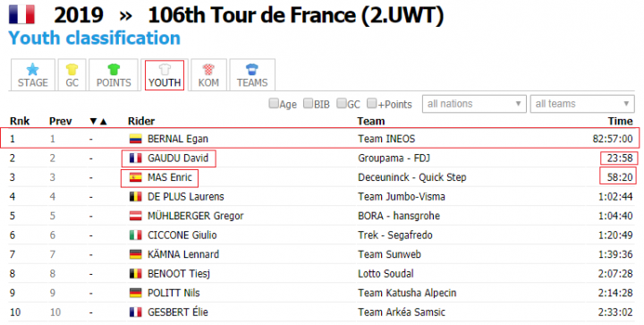Tick the BIB checkbox
644x325 pixels.
(x=308, y=104)
